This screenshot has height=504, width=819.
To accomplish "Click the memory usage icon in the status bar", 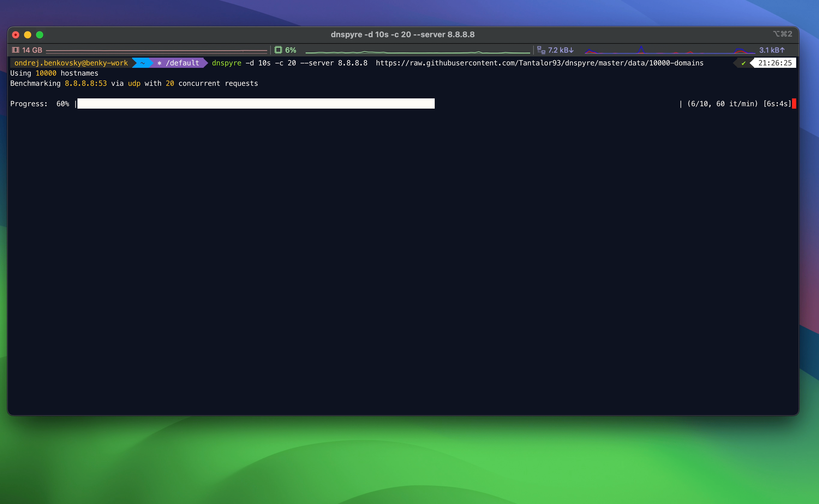I will pyautogui.click(x=15, y=50).
